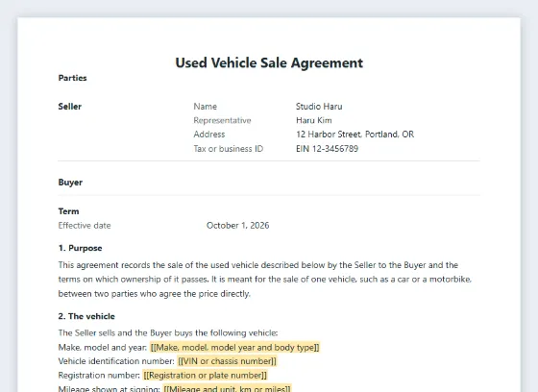The height and width of the screenshot is (392, 538).
Task: Click the date value 'October 1, 2026'
Action: [x=238, y=226]
